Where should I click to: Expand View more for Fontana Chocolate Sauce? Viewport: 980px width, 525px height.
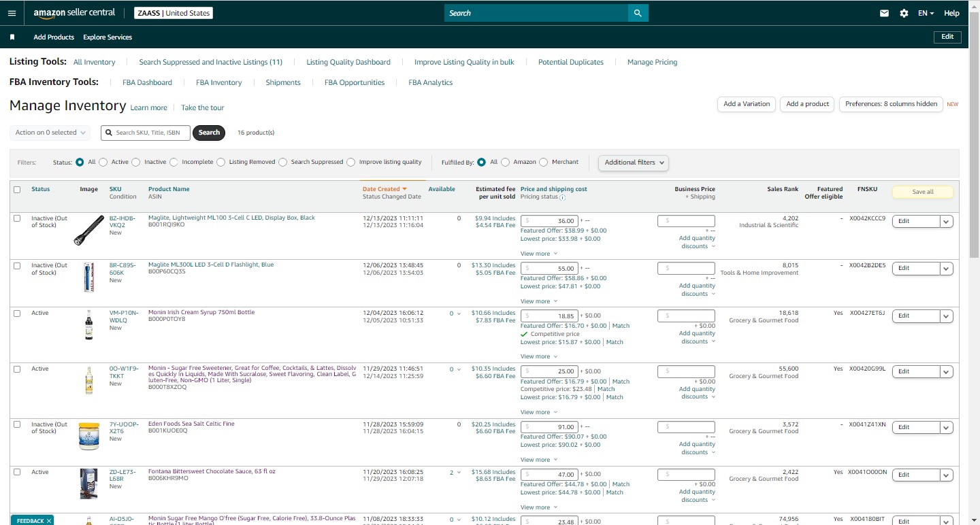[538, 507]
